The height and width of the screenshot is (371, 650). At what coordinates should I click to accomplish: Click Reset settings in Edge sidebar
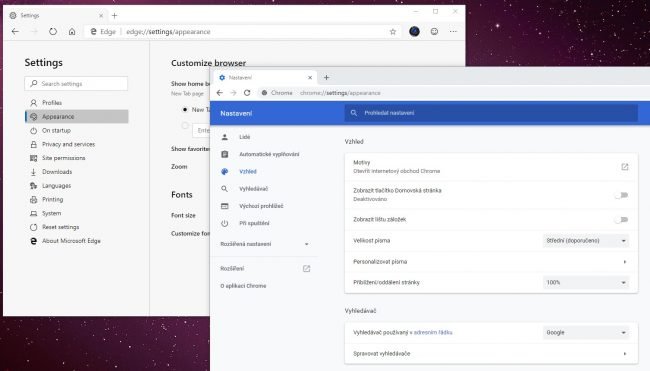[77, 227]
